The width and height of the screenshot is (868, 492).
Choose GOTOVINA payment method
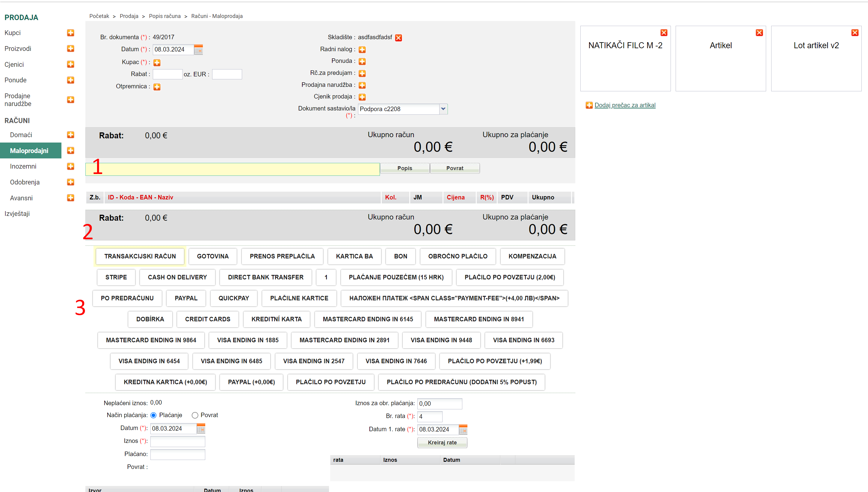click(213, 256)
